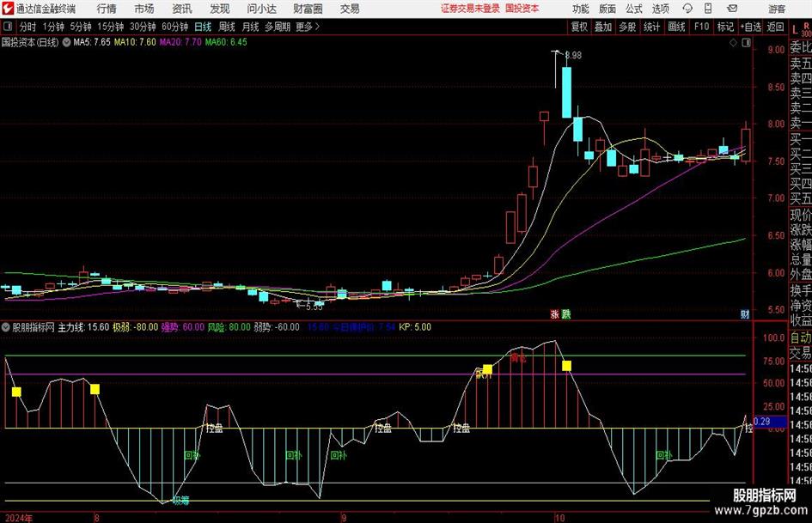Click the 主力线: 15.60 indicator value
This screenshot has width=812, height=523.
pyautogui.click(x=83, y=327)
